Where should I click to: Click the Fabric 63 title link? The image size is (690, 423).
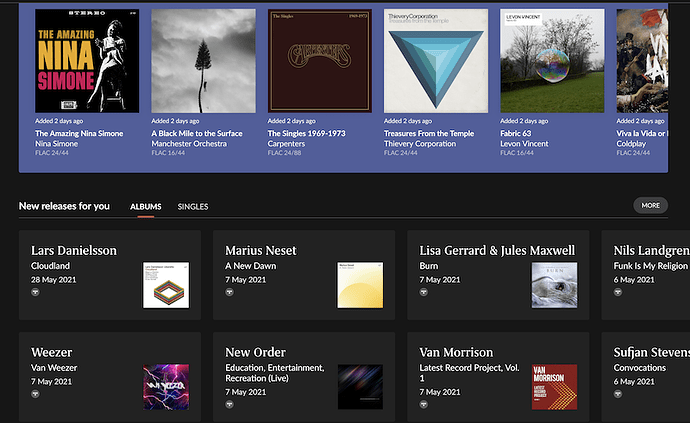click(516, 133)
